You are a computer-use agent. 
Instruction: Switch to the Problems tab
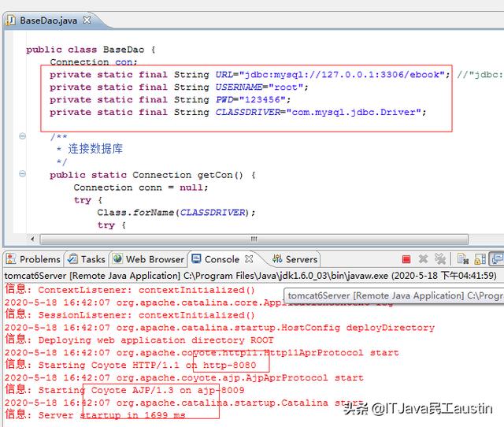(33, 259)
